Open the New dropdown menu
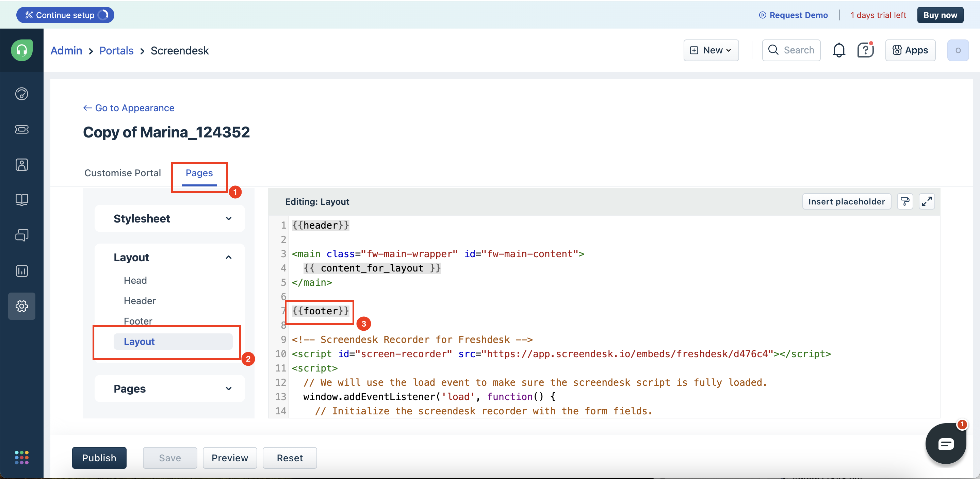 710,50
